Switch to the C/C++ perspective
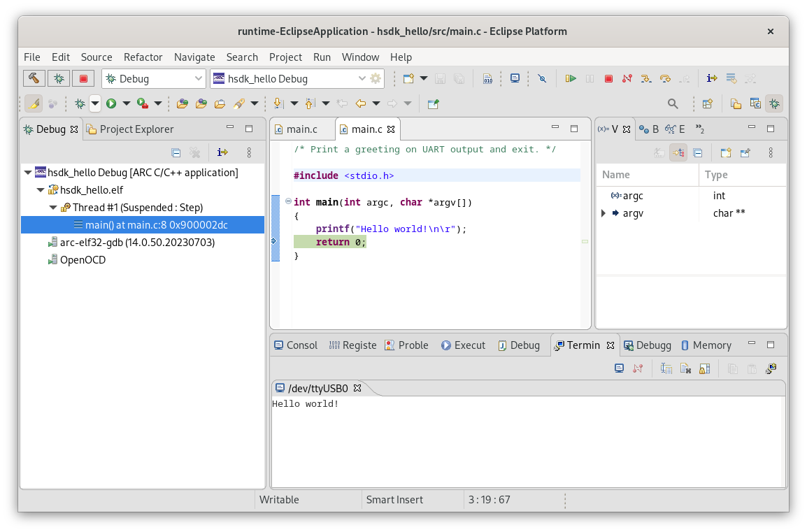The width and height of the screenshot is (807, 532). (755, 103)
